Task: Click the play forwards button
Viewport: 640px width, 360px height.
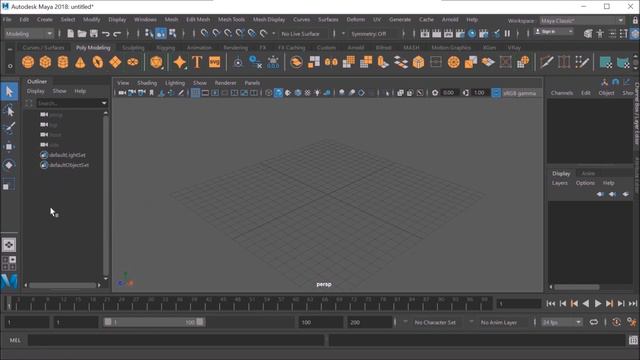Action: [x=598, y=303]
